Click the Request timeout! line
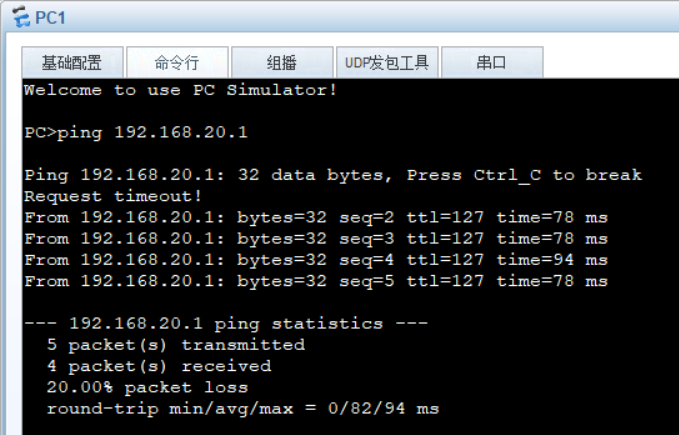 pyautogui.click(x=113, y=196)
